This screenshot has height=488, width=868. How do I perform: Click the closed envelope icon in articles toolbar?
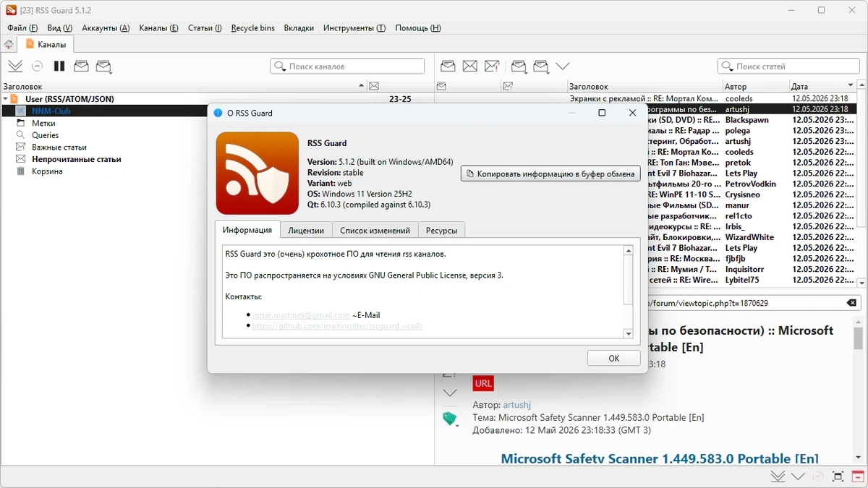pos(470,66)
